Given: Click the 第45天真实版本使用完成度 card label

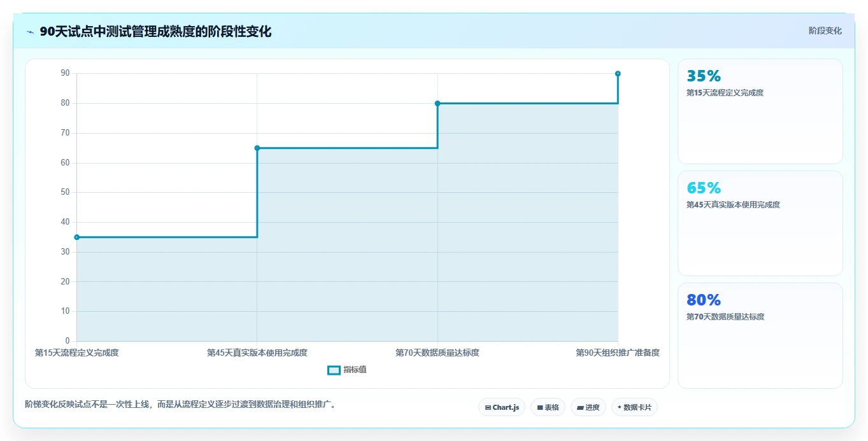Looking at the screenshot, I should click(733, 205).
